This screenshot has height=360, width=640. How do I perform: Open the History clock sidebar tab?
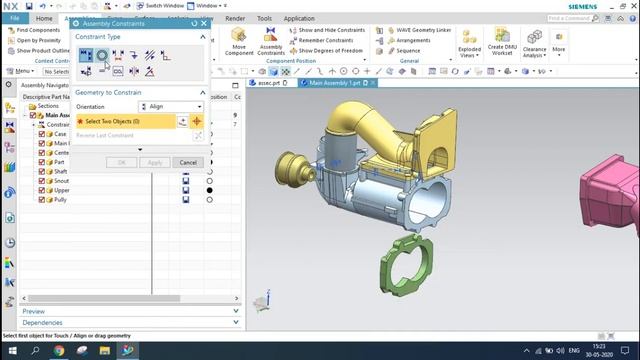10,242
